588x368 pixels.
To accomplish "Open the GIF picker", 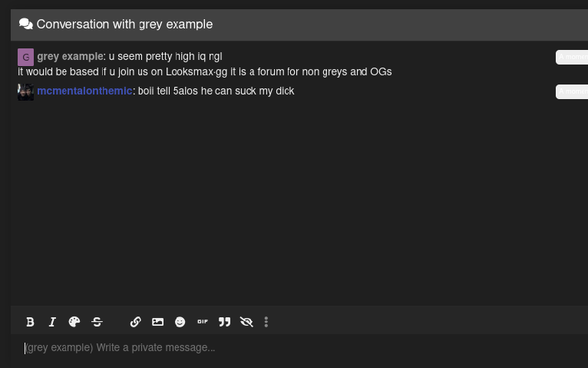I will [x=203, y=321].
